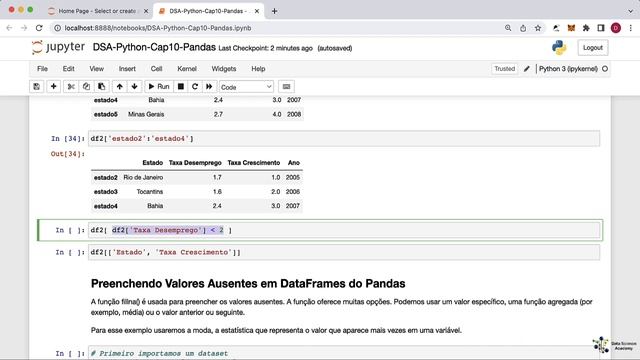This screenshot has width=640, height=360.
Task: Open cell type dropdown showing Code
Action: [246, 87]
